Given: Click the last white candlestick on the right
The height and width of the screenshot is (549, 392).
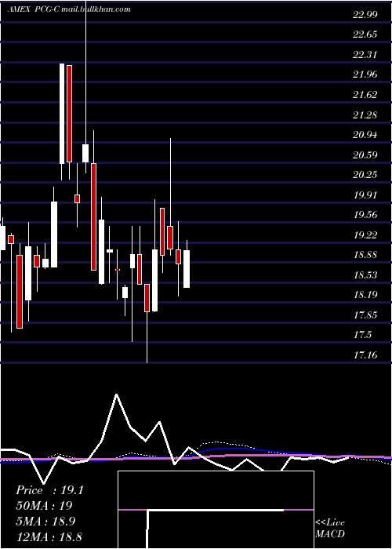Looking at the screenshot, I should pyautogui.click(x=187, y=269).
